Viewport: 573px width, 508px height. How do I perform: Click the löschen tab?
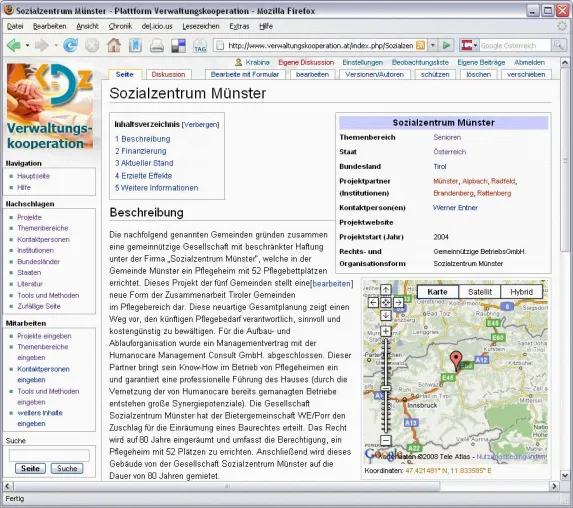click(x=478, y=75)
